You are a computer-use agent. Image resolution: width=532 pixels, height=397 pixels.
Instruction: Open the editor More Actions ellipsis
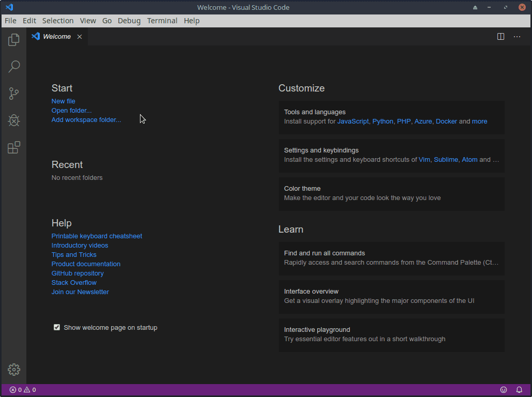coord(517,37)
